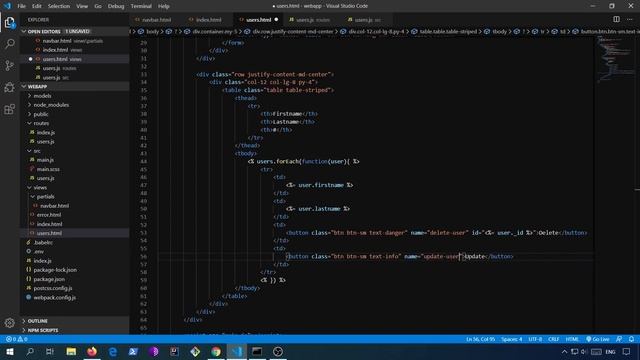
Task: Open the Extensions view
Action: coord(9,109)
